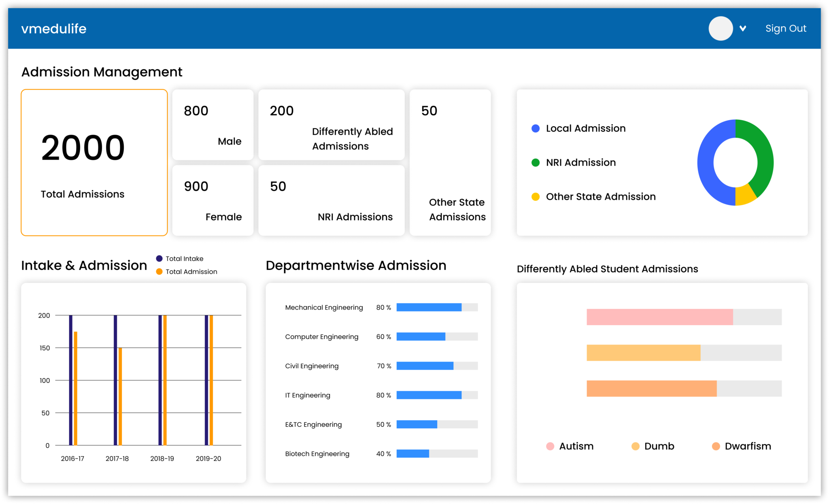Viewport: 829px width, 504px height.
Task: Click the Mechanical Engineering 80% progress bar
Action: (x=429, y=307)
